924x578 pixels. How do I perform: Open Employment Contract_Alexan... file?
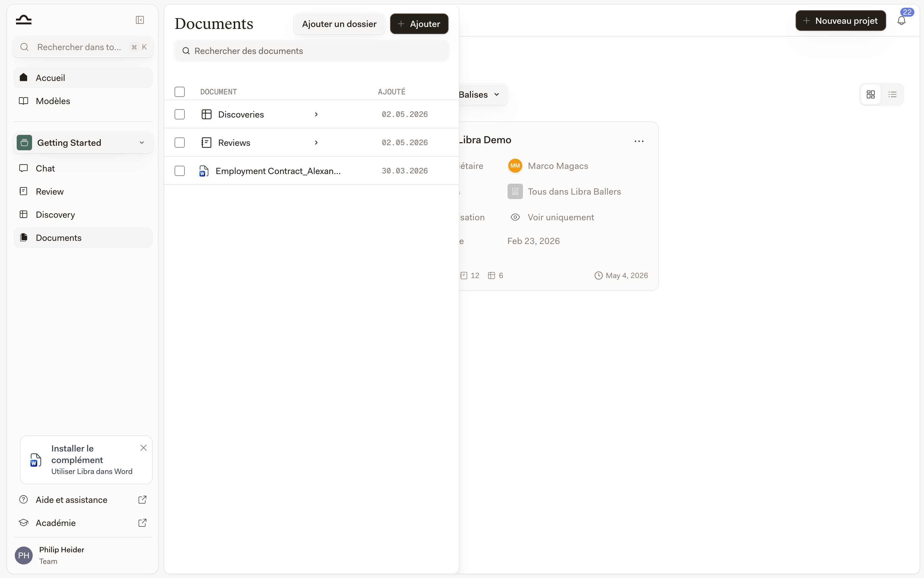278,171
